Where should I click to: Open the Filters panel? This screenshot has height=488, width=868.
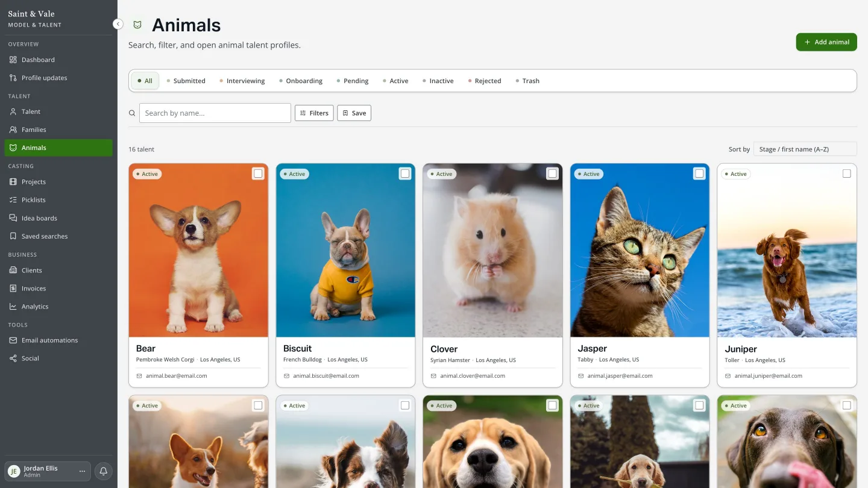pos(314,113)
